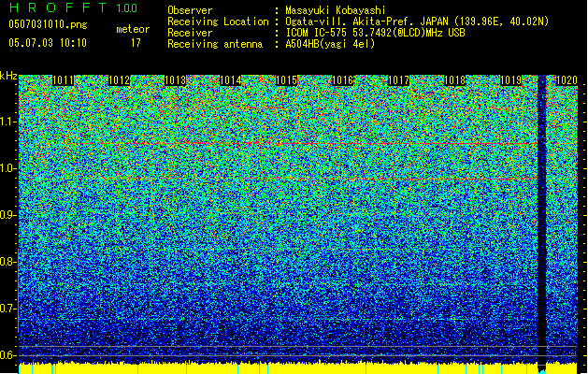Click the HROFFT 1.0.0 title text

(x=73, y=7)
